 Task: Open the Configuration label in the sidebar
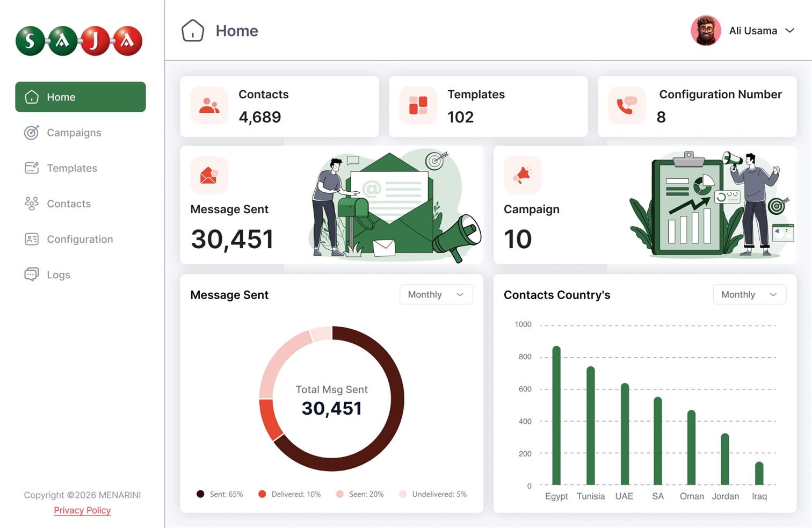pos(80,239)
